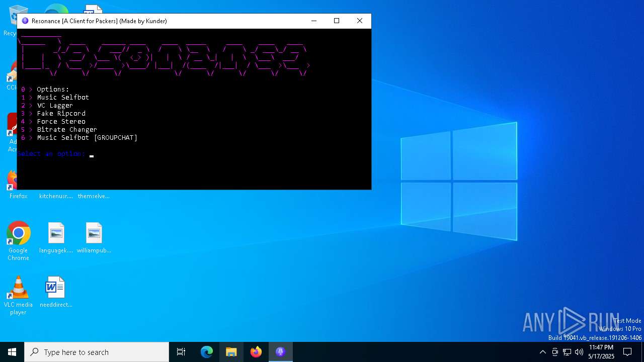Click the 'Select an option:' prompt
This screenshot has height=362, width=644.
[x=51, y=153]
